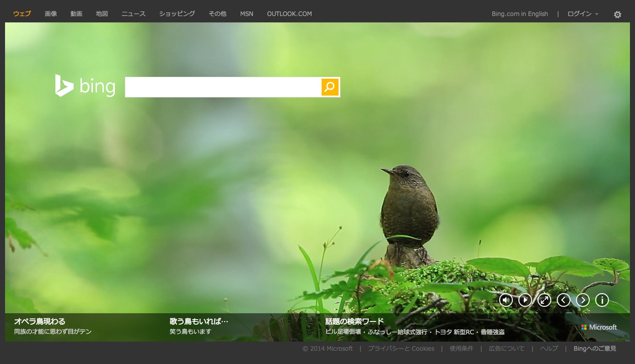Open the ニュース section

(134, 14)
